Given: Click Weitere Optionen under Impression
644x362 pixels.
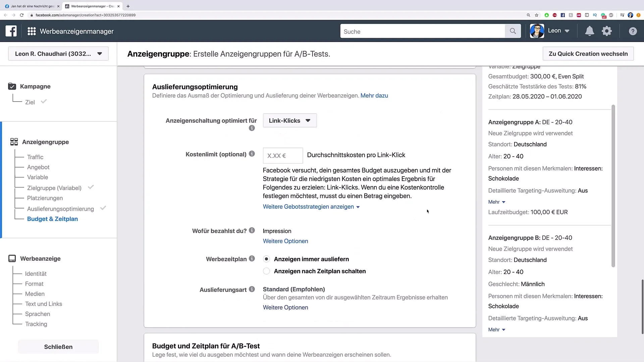Looking at the screenshot, I should click(285, 241).
